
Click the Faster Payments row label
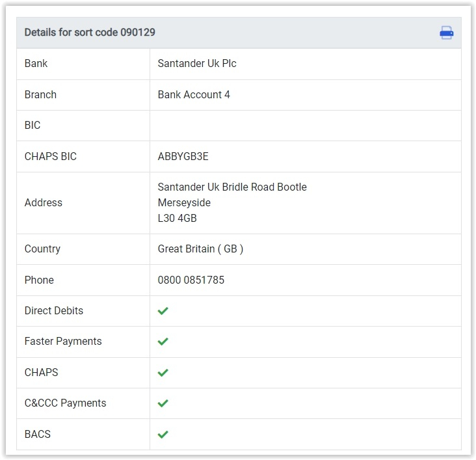pyautogui.click(x=63, y=341)
